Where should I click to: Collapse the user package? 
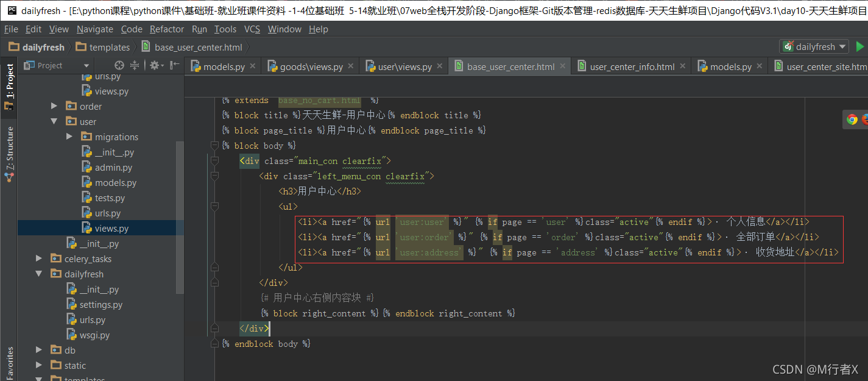[54, 121]
